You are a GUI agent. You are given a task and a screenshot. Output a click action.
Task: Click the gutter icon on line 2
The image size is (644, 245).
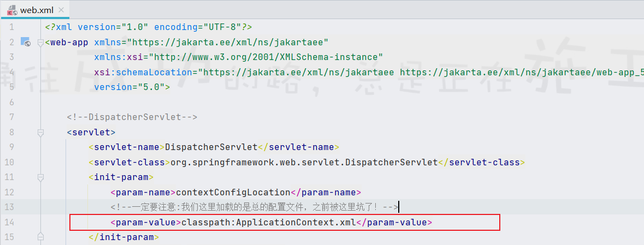coord(26,42)
